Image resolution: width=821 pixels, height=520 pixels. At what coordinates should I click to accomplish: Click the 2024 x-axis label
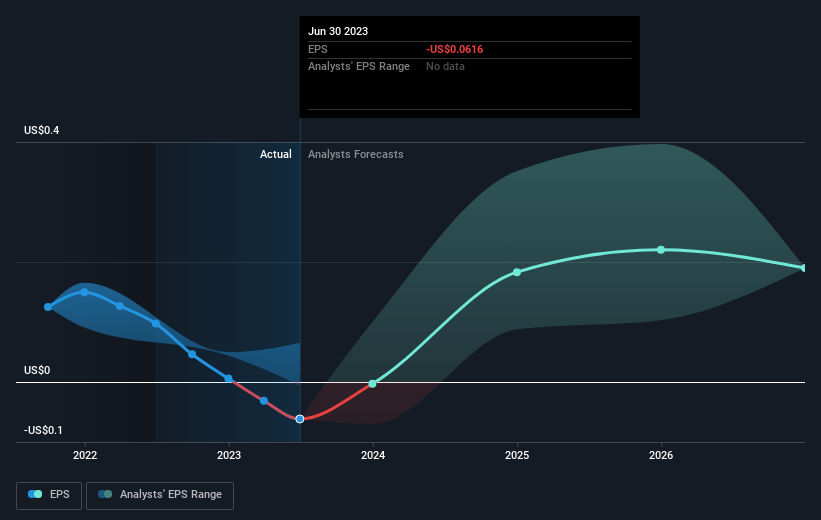tap(373, 455)
